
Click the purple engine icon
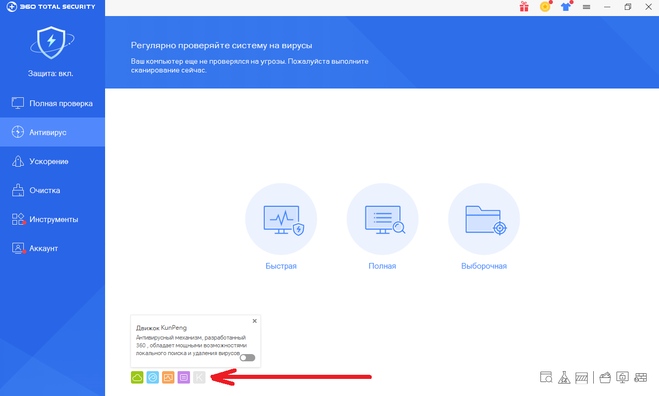pyautogui.click(x=184, y=378)
